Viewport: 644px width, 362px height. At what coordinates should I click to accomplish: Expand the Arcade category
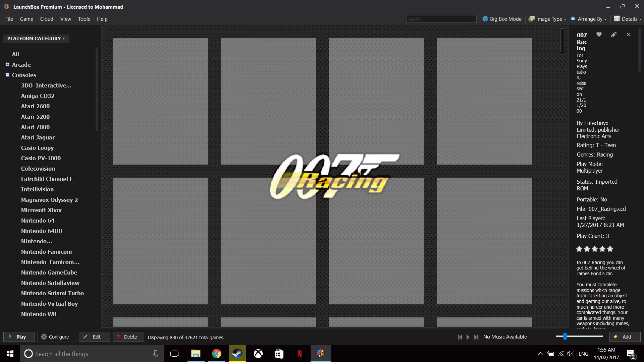pyautogui.click(x=7, y=64)
